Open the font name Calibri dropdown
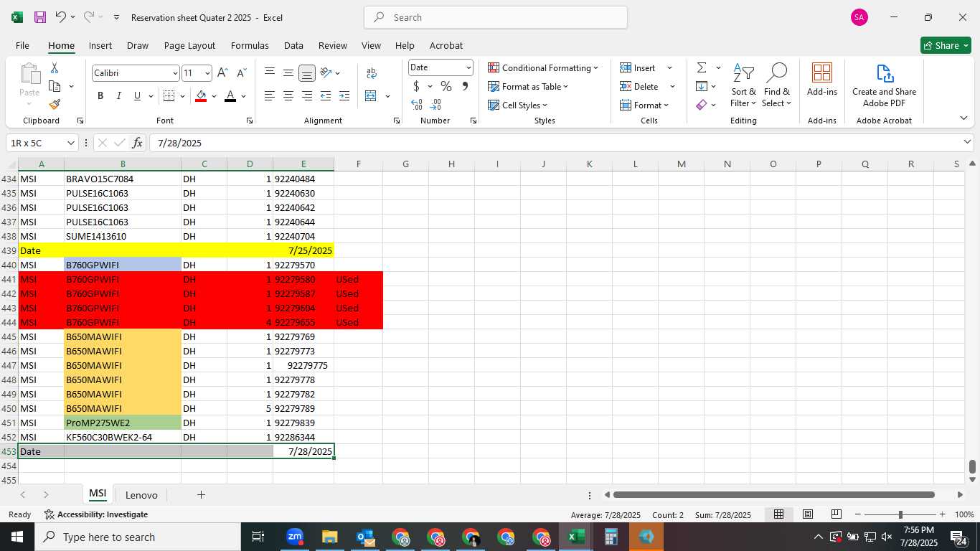This screenshot has width=980, height=551. (x=175, y=73)
